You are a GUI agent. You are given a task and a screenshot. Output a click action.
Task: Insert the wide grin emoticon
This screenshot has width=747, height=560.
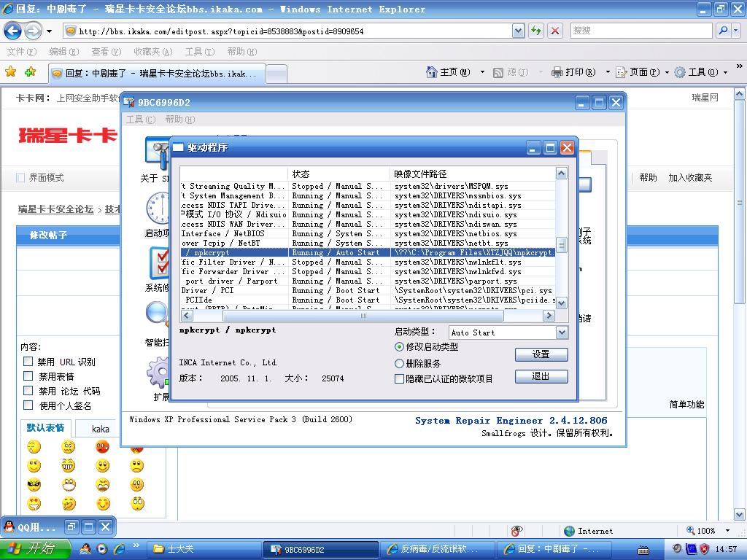(68, 465)
